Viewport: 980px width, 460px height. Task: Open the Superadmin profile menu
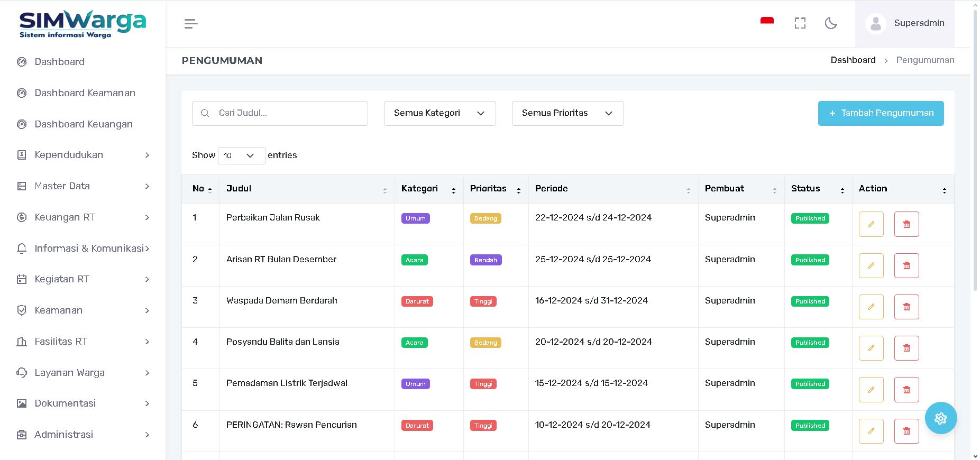[905, 23]
